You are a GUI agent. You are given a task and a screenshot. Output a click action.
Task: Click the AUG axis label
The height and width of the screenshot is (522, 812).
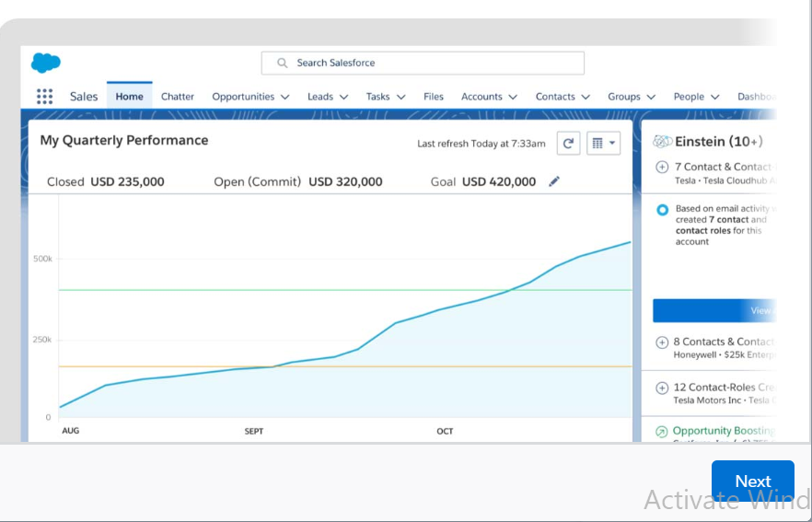tap(70, 431)
